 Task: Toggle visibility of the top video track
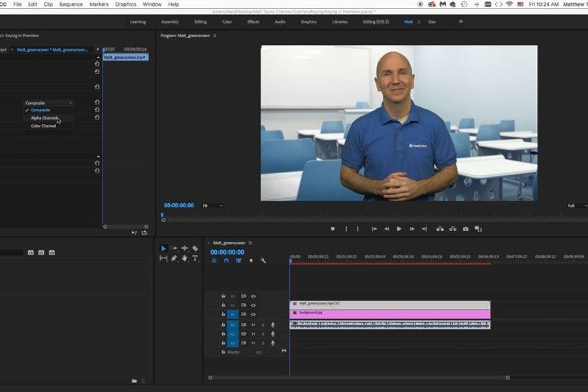[x=253, y=296]
